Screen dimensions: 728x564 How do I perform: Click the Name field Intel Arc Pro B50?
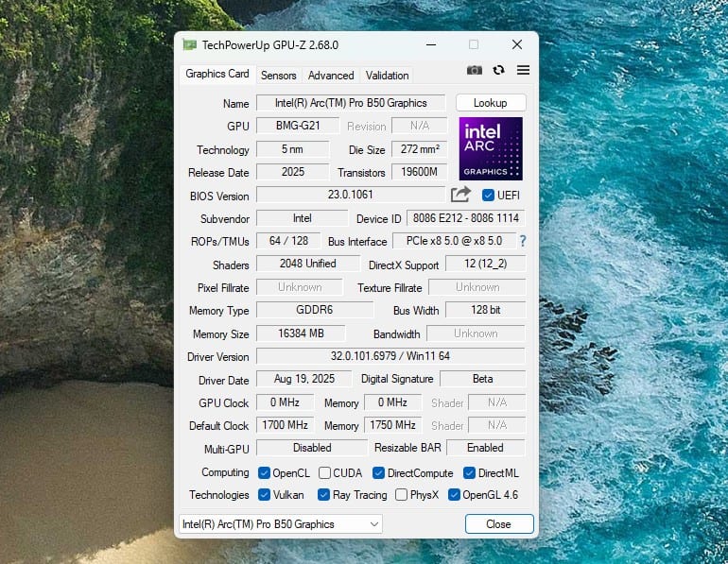pyautogui.click(x=351, y=103)
